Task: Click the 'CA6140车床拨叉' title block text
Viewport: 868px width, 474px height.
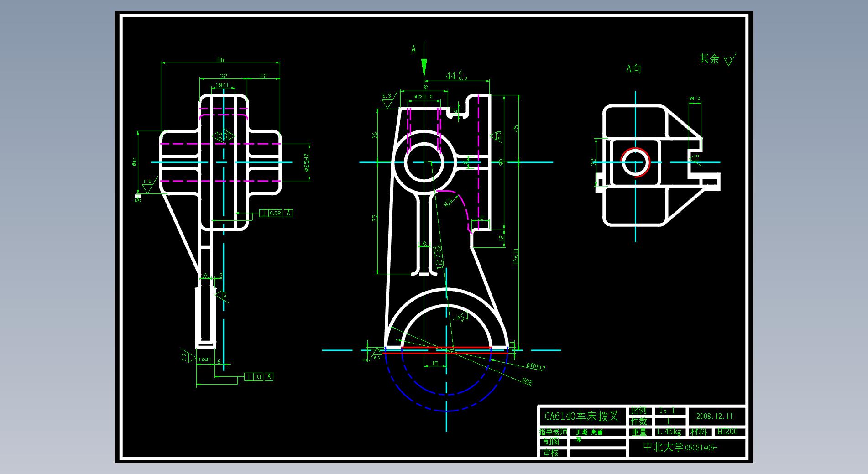Action: click(x=581, y=416)
